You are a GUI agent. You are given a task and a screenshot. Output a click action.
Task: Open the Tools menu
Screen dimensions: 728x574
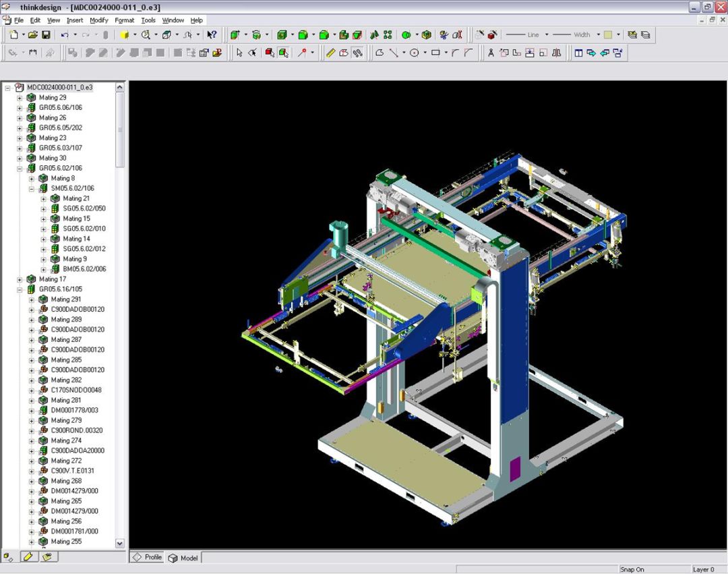pyautogui.click(x=148, y=20)
